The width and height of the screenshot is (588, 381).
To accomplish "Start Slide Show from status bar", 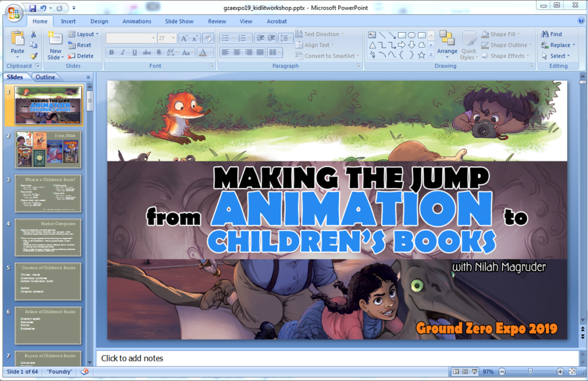I will [x=474, y=372].
